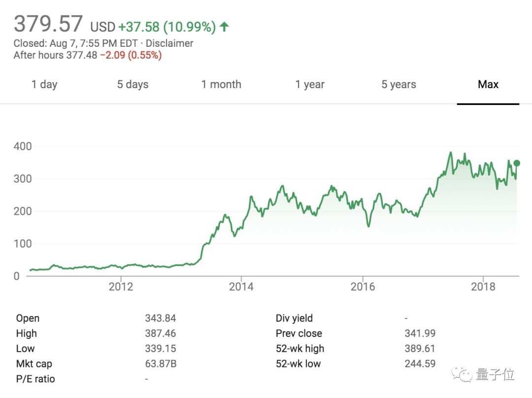The image size is (532, 398).
Task: Click the 2018 axis label
Action: [483, 287]
